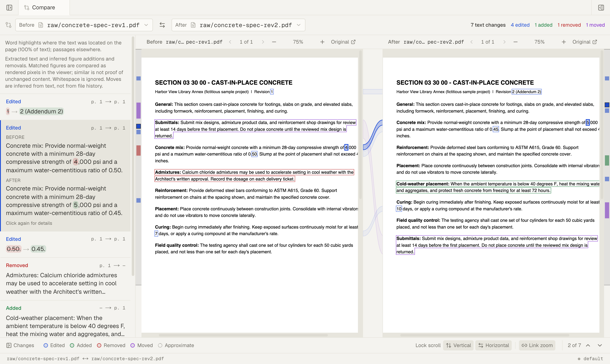Select the Compare tab
610x364 pixels.
point(44,8)
